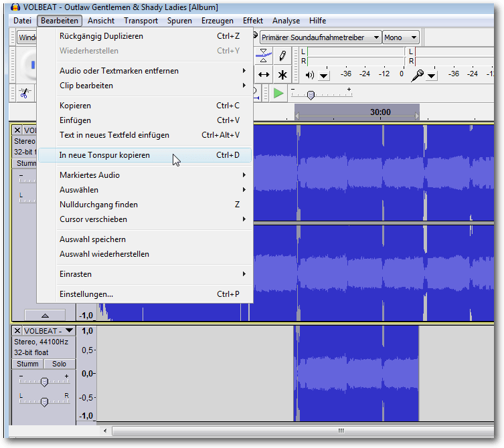Open the Mono channels dropdown
This screenshot has width=504, height=448.
click(x=400, y=37)
